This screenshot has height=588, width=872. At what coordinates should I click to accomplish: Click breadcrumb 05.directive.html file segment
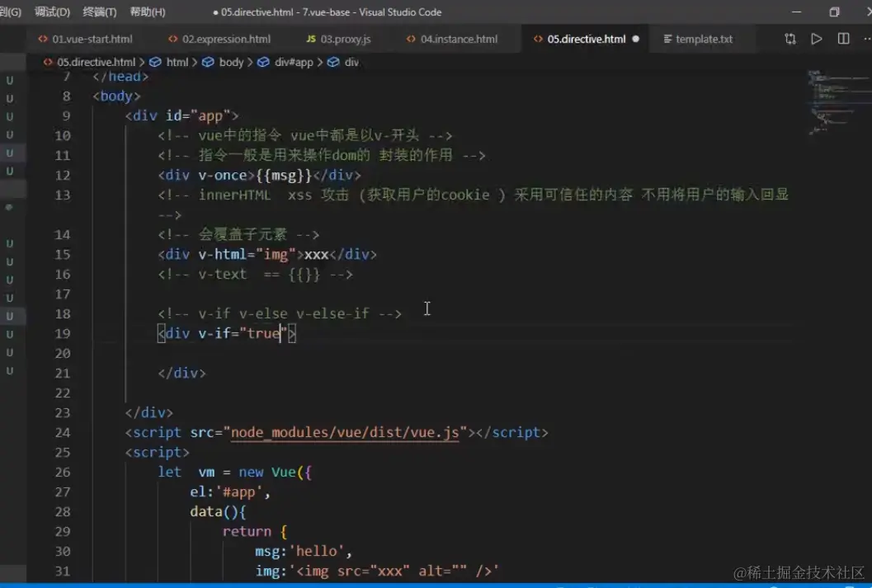96,62
